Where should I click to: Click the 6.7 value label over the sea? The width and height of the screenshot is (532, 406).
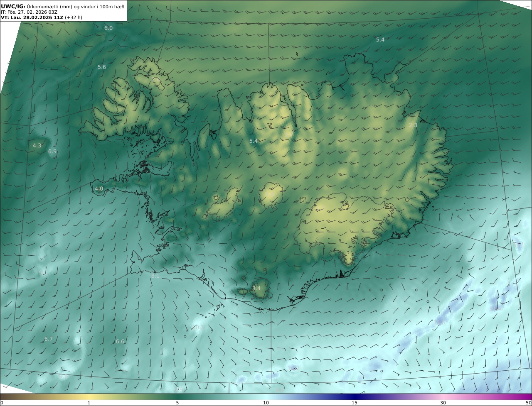point(49,339)
